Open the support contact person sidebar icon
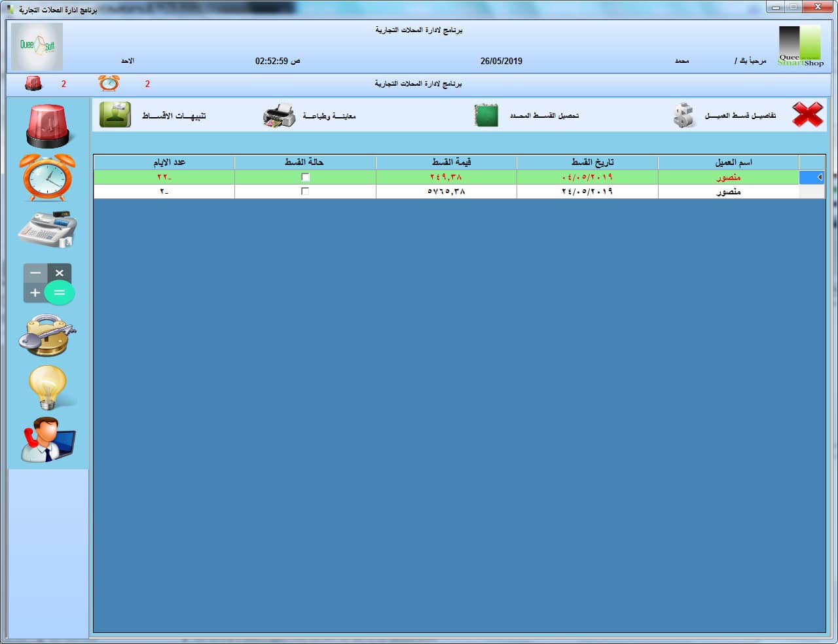 (47, 439)
